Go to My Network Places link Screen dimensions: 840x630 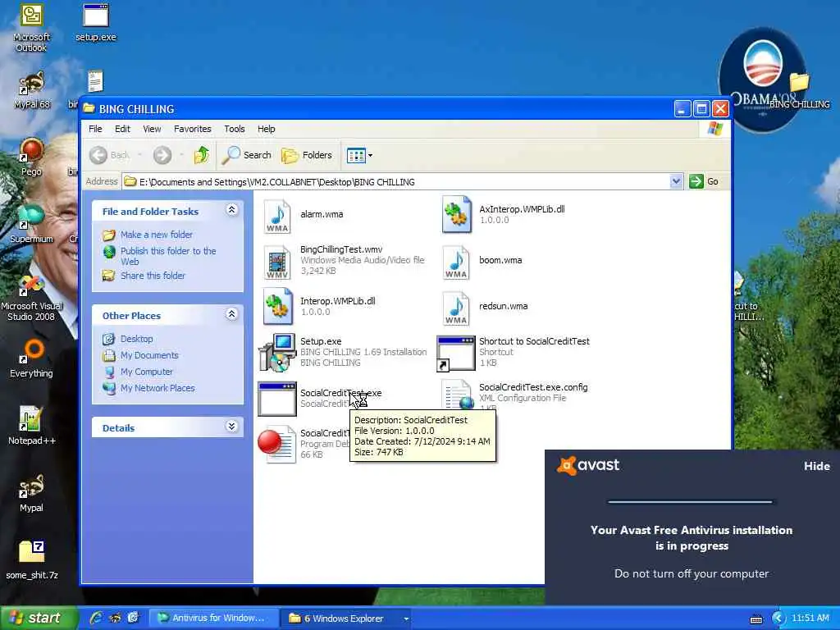pyautogui.click(x=157, y=388)
